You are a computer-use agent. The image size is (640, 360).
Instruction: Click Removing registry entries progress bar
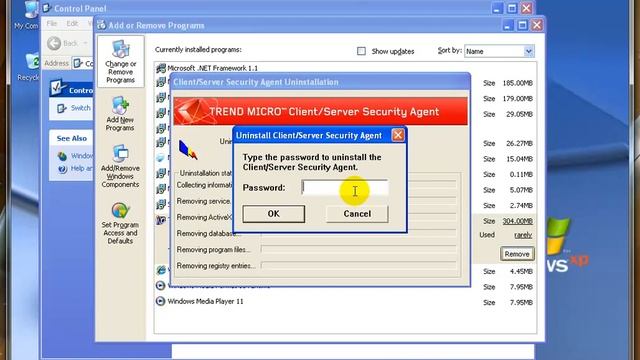(x=358, y=266)
